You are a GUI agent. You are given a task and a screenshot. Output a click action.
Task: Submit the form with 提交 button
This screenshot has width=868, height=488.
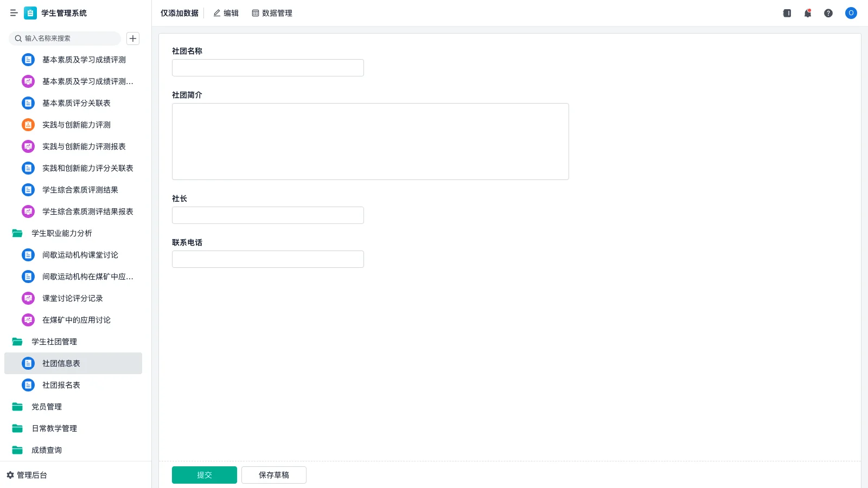click(204, 475)
